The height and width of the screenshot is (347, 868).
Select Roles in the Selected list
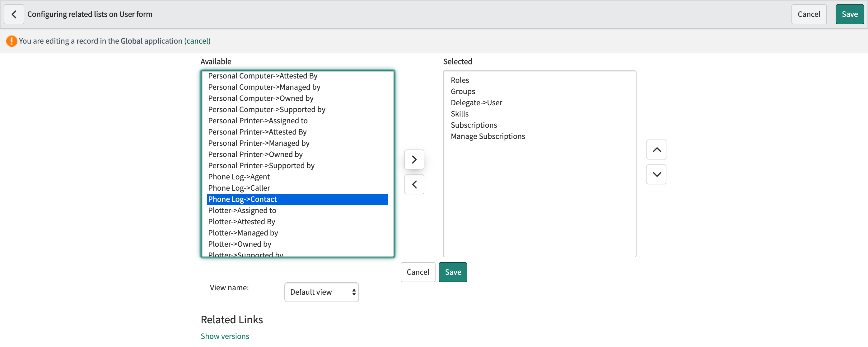pos(459,80)
